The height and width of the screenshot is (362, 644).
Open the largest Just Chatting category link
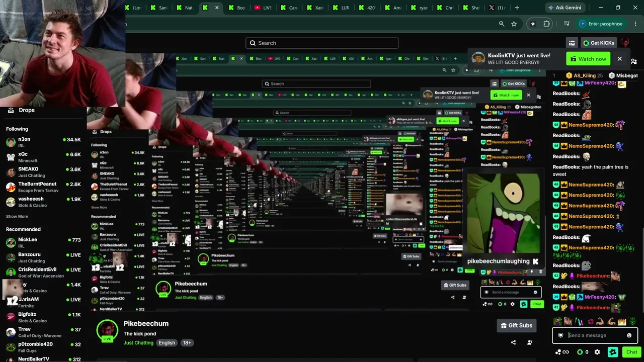(x=138, y=343)
